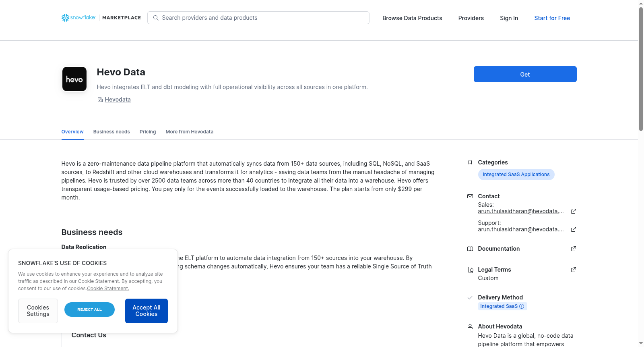644x347 pixels.
Task: Switch to the Business needs tab
Action: coord(111,132)
